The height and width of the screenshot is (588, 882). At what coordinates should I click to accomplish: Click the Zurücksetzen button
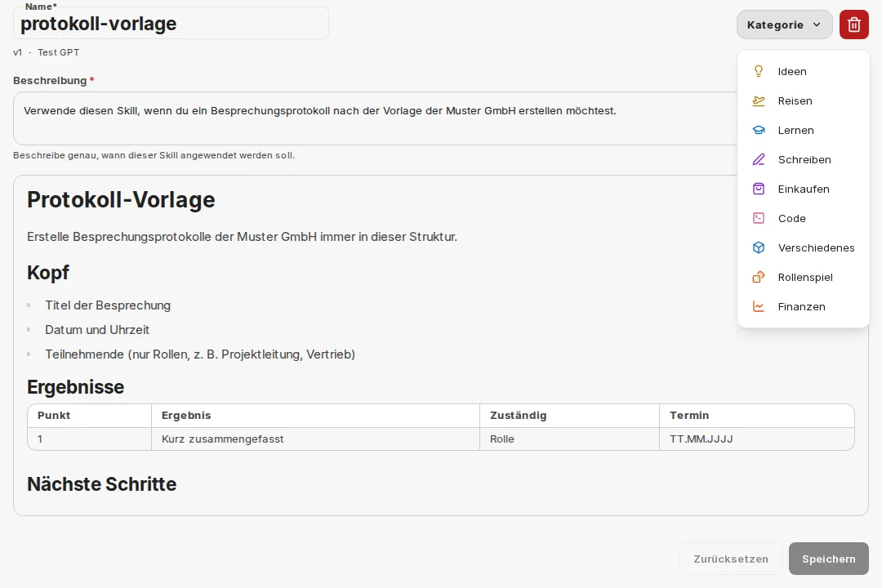[731, 559]
